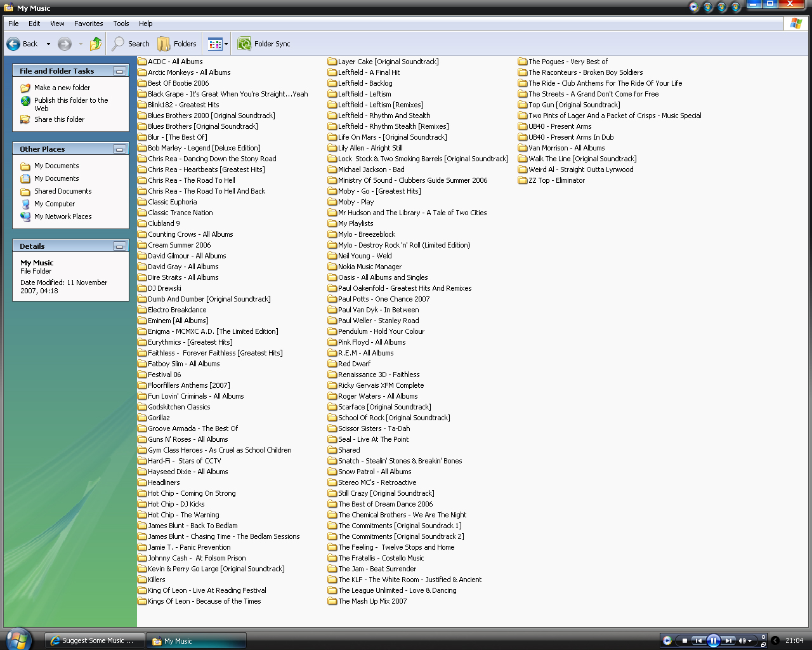
Task: Click Share this folder link
Action: [59, 119]
